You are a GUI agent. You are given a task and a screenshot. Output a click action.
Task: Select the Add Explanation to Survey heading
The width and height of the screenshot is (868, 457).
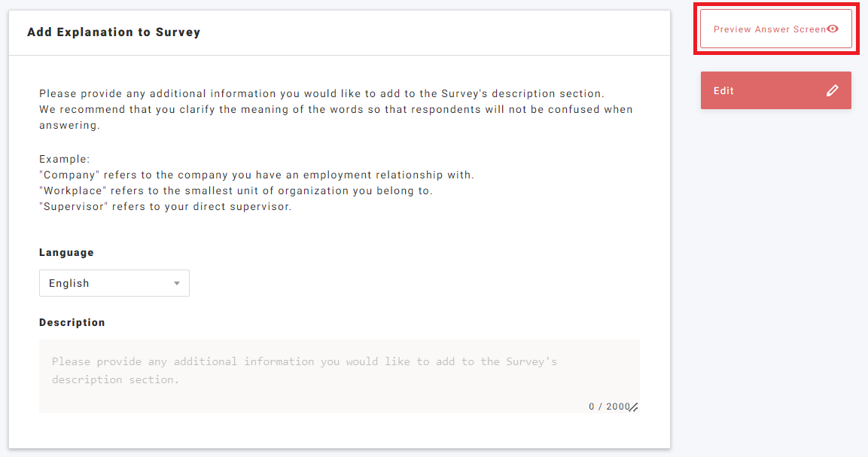(114, 32)
